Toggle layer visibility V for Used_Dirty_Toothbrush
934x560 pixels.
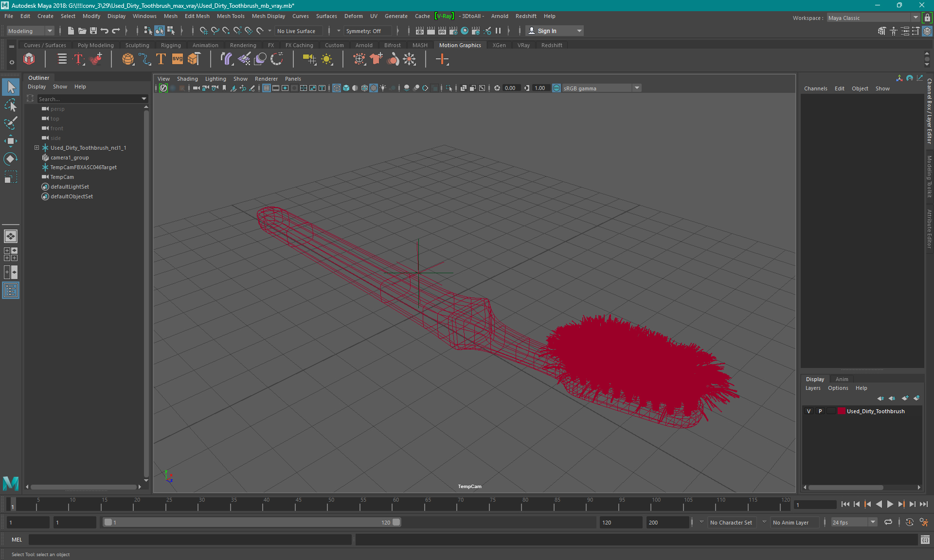pos(808,411)
